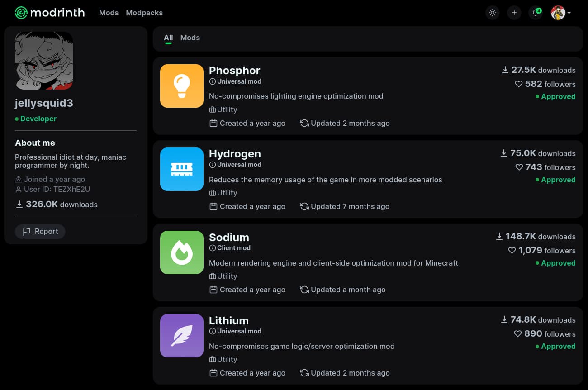588x390 pixels.
Task: Select Mods in the top navigation
Action: click(x=109, y=13)
